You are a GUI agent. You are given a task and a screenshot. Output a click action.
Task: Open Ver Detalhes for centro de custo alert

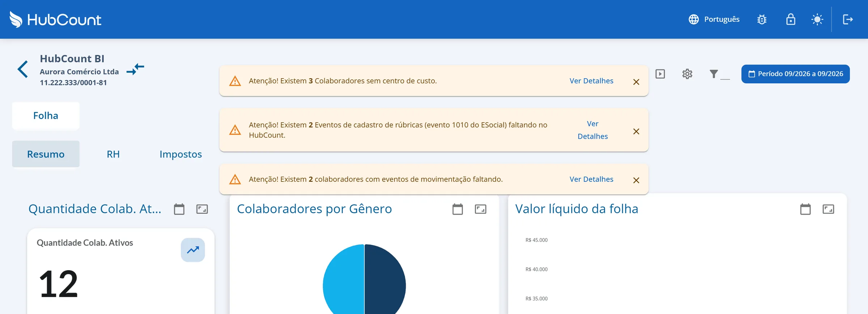tap(591, 81)
